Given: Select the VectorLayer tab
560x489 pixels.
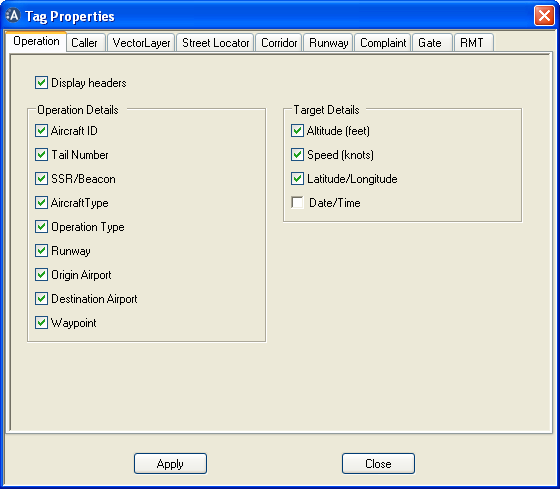Looking at the screenshot, I should click(x=141, y=43).
